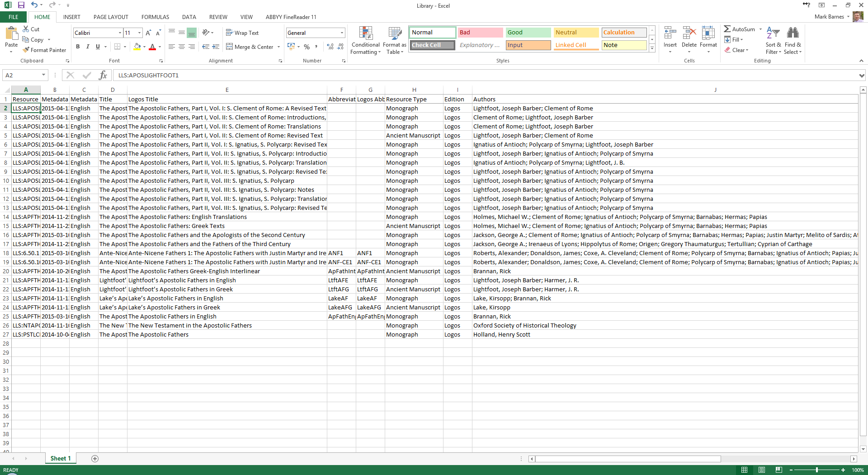
Task: Click the Increase Indent icon
Action: coord(216,47)
